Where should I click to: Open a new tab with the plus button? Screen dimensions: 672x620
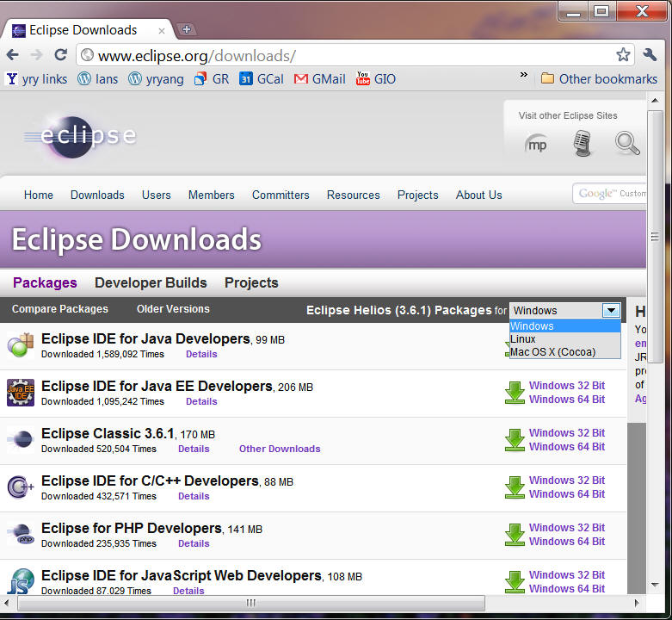tap(187, 29)
